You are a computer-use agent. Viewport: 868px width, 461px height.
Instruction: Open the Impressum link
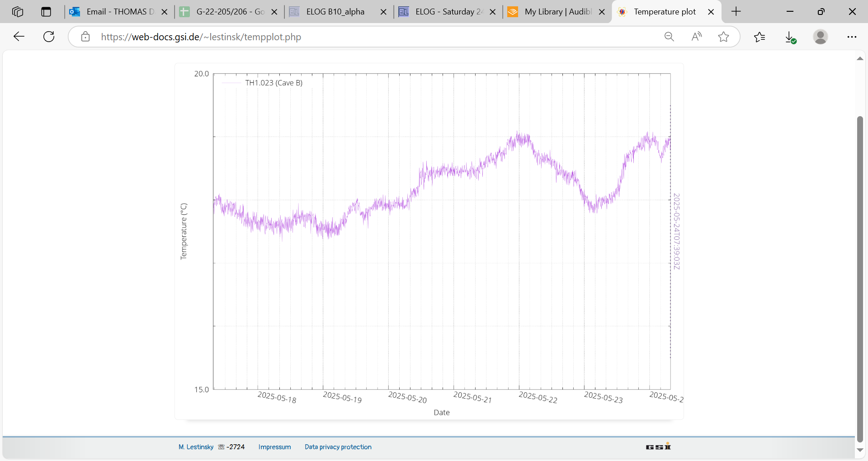pyautogui.click(x=274, y=447)
